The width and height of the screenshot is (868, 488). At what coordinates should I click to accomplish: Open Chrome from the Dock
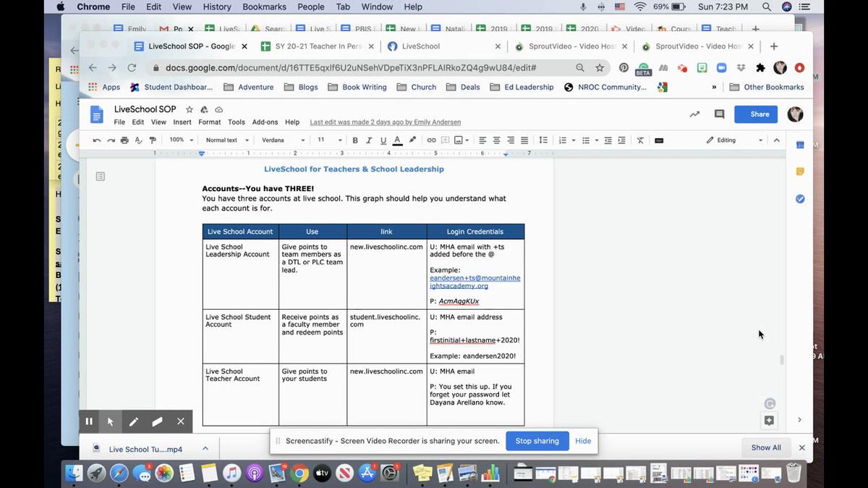click(x=299, y=473)
